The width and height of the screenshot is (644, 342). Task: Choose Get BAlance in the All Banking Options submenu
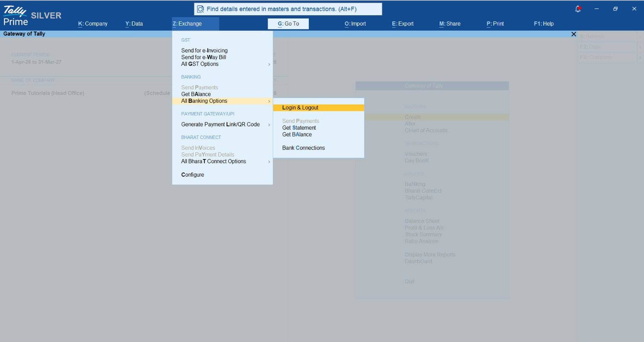click(297, 135)
